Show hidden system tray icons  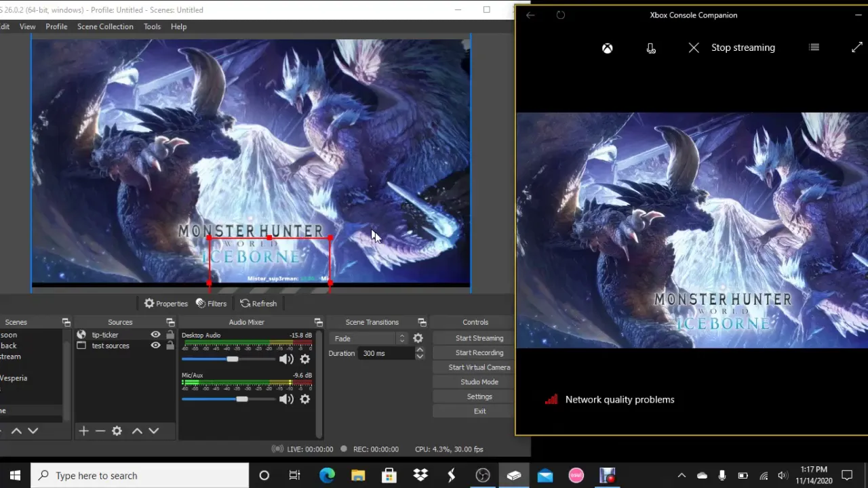[682, 476]
